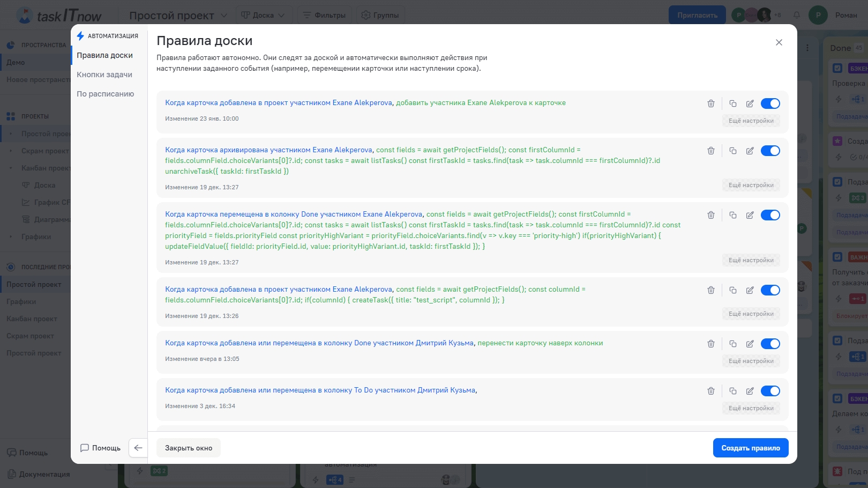
Task: Disable the first add participant rule toggle
Action: point(770,103)
